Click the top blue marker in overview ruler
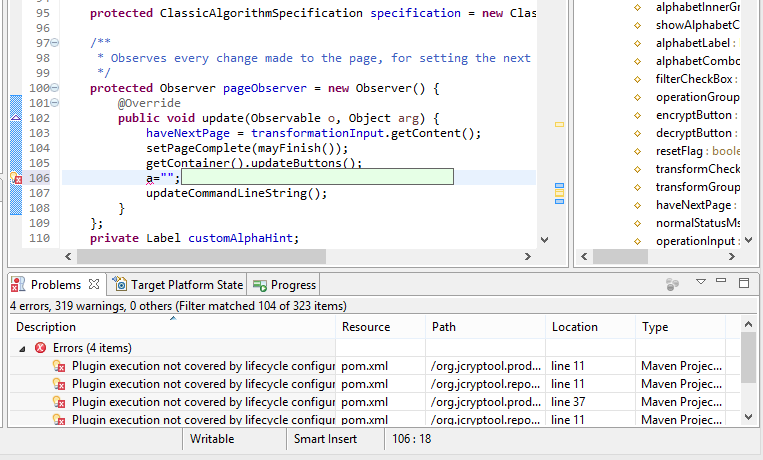This screenshot has width=763, height=460. pos(560,185)
